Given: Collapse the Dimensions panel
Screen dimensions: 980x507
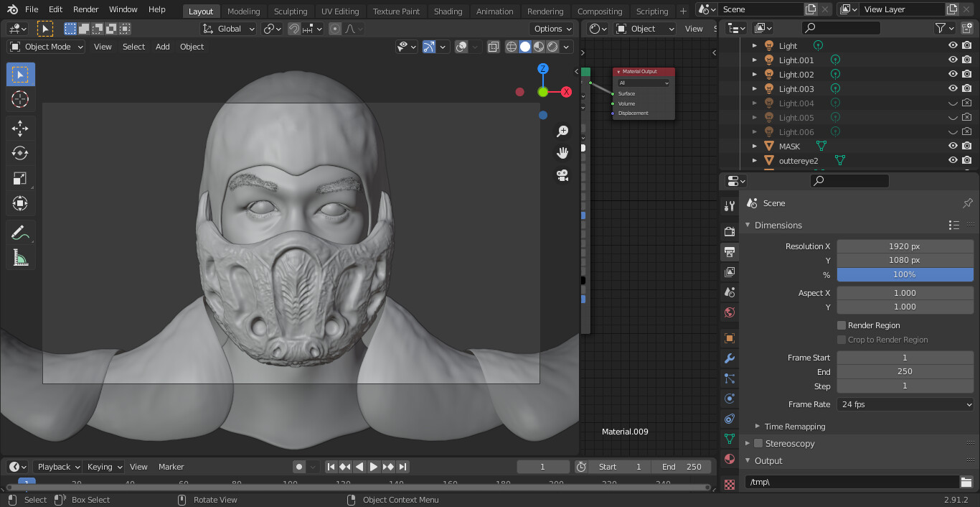Looking at the screenshot, I should pyautogui.click(x=778, y=225).
